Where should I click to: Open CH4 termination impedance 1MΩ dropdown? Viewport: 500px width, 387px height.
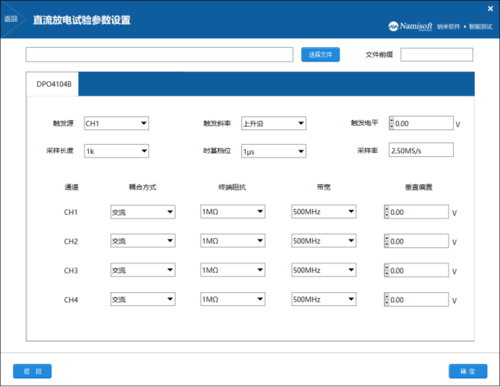233,299
